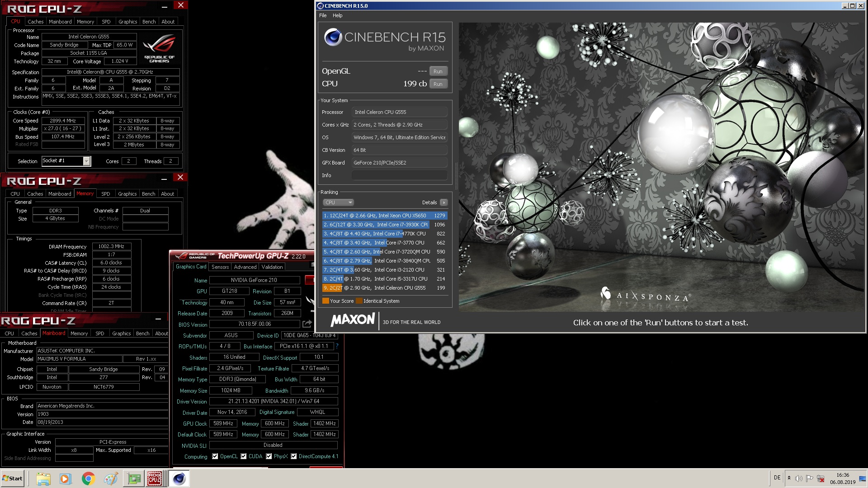Click Core Speed value 2899.4 MHz

tap(63, 121)
